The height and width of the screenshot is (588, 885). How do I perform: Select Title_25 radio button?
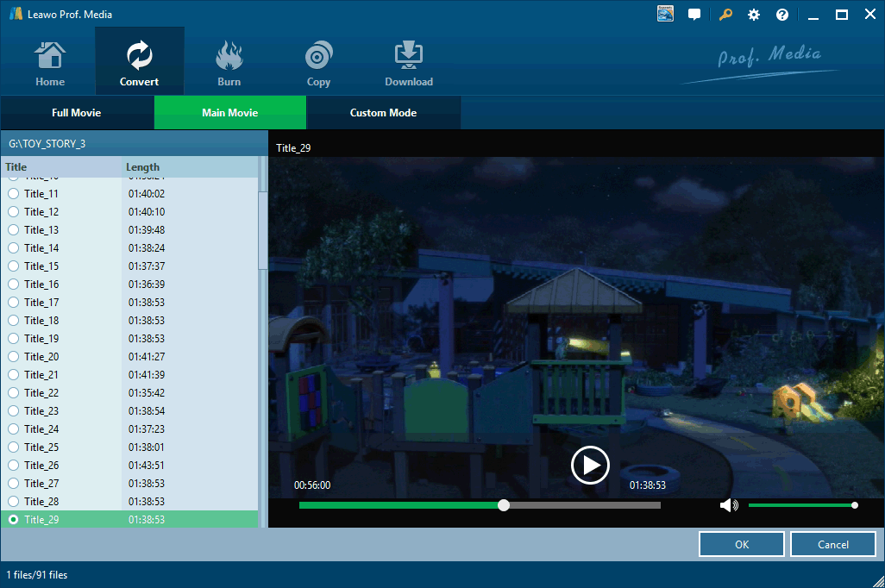tap(14, 447)
